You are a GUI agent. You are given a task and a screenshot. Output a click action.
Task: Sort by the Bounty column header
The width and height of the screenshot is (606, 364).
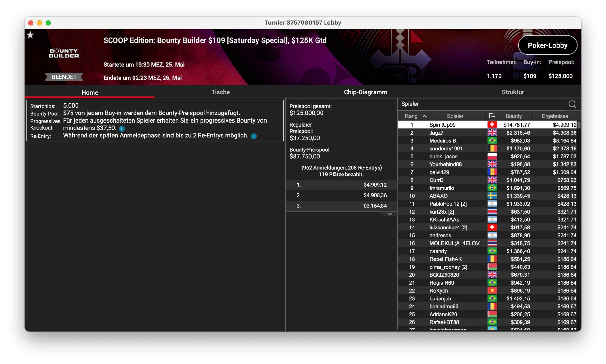tap(513, 116)
